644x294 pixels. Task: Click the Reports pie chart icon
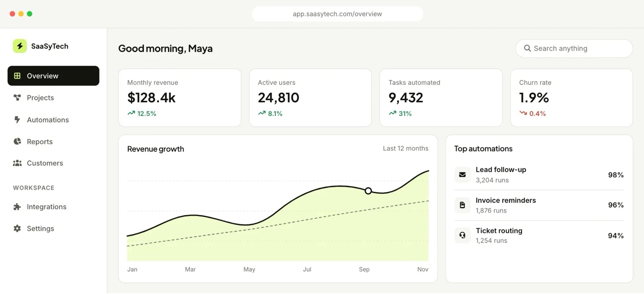(x=17, y=142)
